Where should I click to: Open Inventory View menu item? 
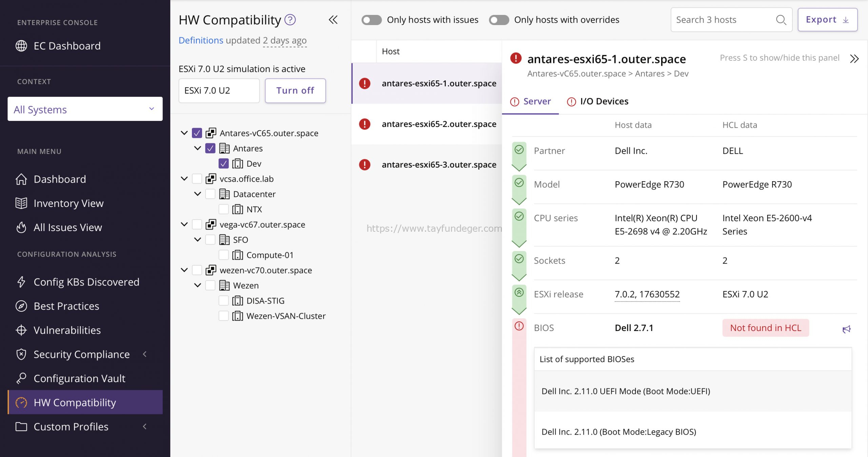tap(85, 203)
